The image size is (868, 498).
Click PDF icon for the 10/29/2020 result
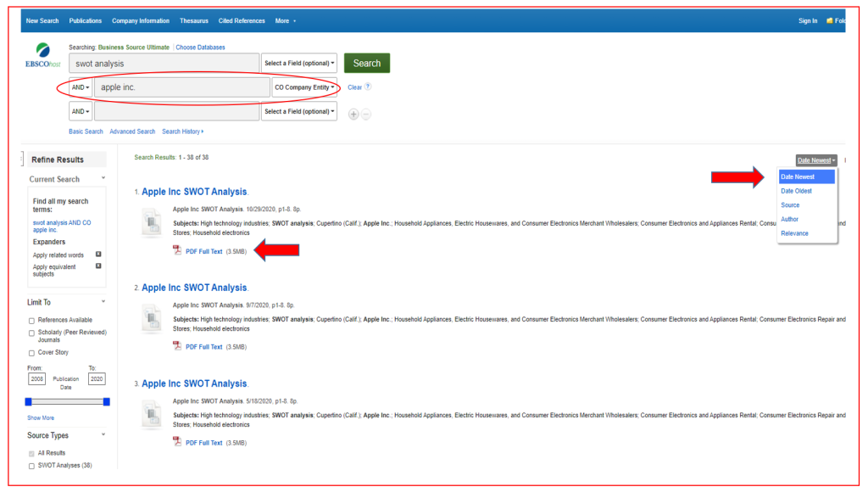(177, 250)
